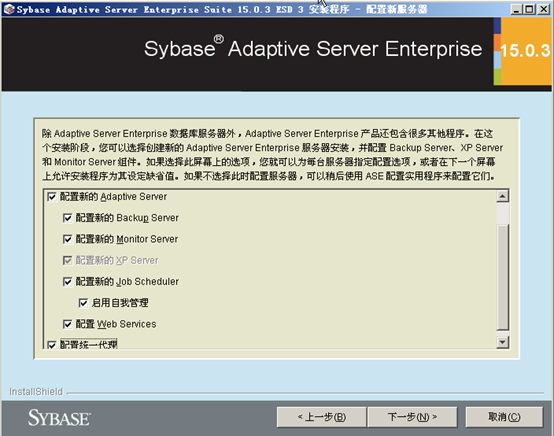Image resolution: width=554 pixels, height=436 pixels.
Task: Click the 启用自我管理 label text
Action: tap(120, 303)
